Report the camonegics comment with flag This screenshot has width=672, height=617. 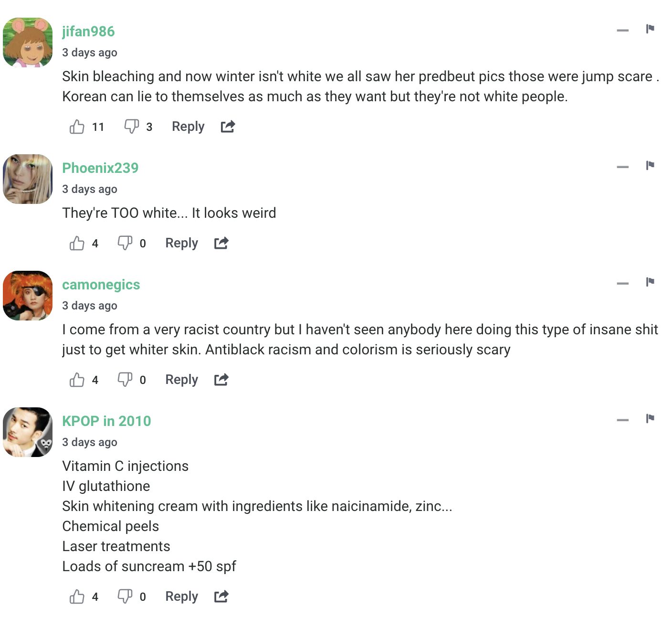pos(650,282)
